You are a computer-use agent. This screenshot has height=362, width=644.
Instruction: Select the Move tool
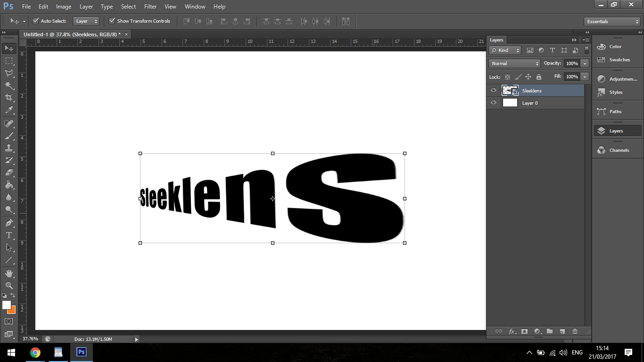tap(9, 48)
